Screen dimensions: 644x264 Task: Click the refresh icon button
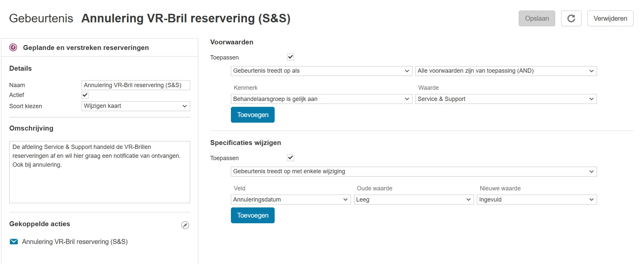pyautogui.click(x=571, y=18)
